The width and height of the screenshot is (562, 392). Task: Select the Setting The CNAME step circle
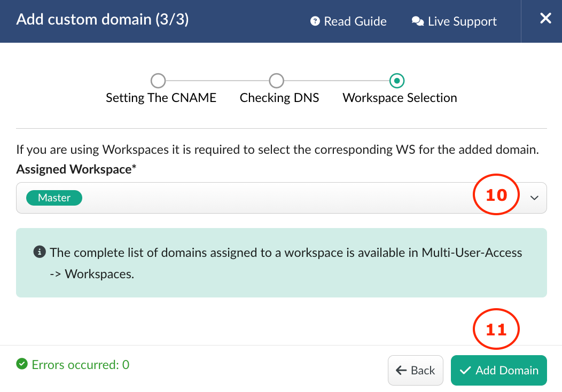point(158,81)
